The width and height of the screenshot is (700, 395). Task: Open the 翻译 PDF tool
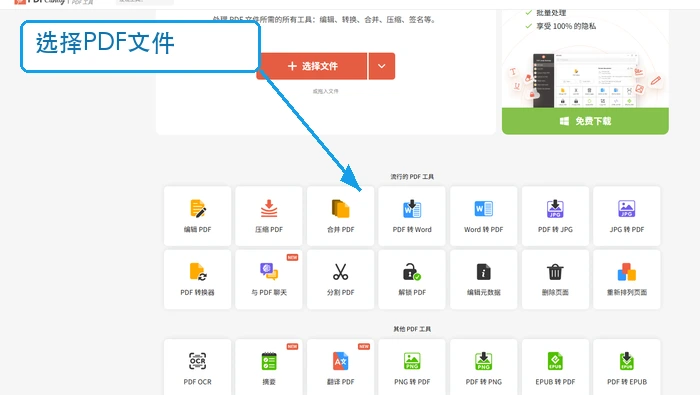pyautogui.click(x=341, y=367)
